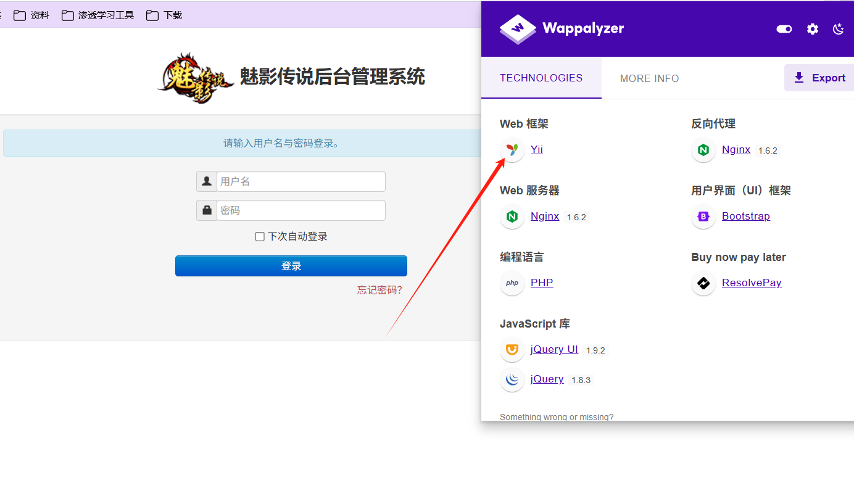
Task: Open the 忘记密码? link
Action: tap(379, 290)
